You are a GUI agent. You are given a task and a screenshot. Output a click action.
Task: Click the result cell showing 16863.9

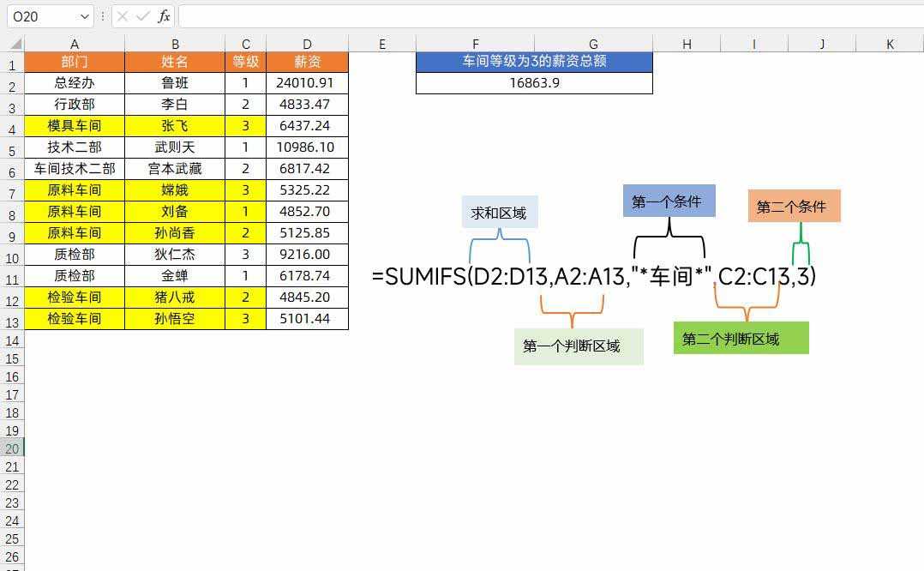click(x=534, y=83)
